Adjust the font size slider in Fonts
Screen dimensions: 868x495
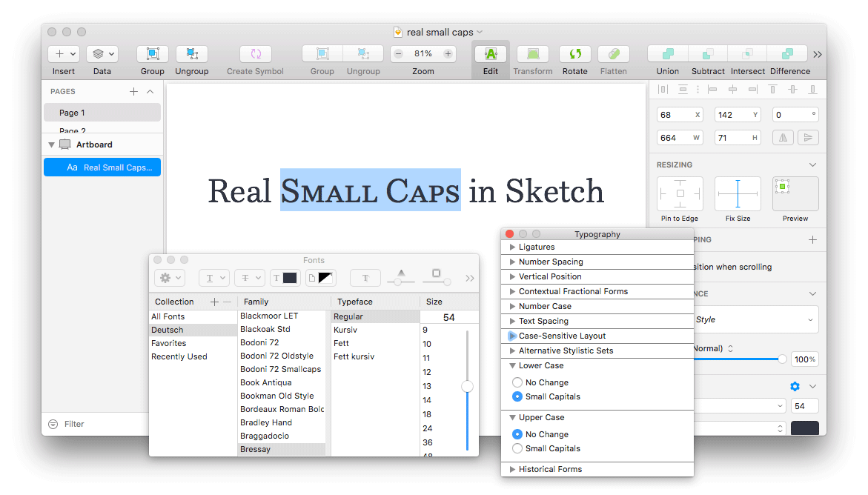pos(467,387)
